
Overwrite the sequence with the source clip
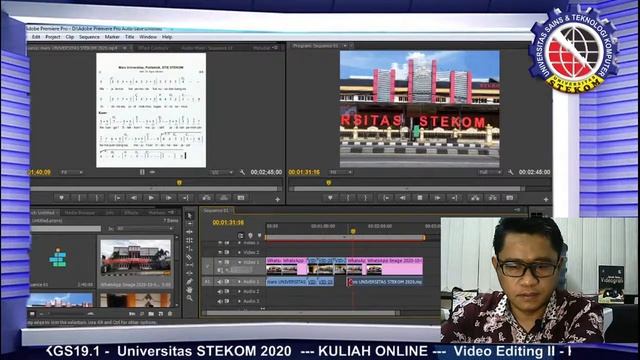224,198
